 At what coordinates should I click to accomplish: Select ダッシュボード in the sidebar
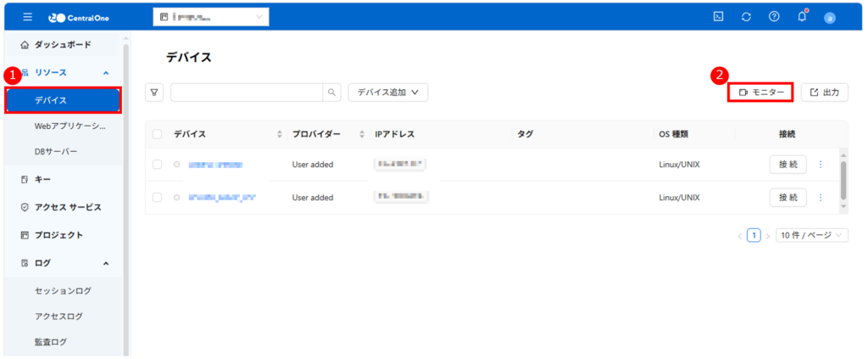click(62, 44)
